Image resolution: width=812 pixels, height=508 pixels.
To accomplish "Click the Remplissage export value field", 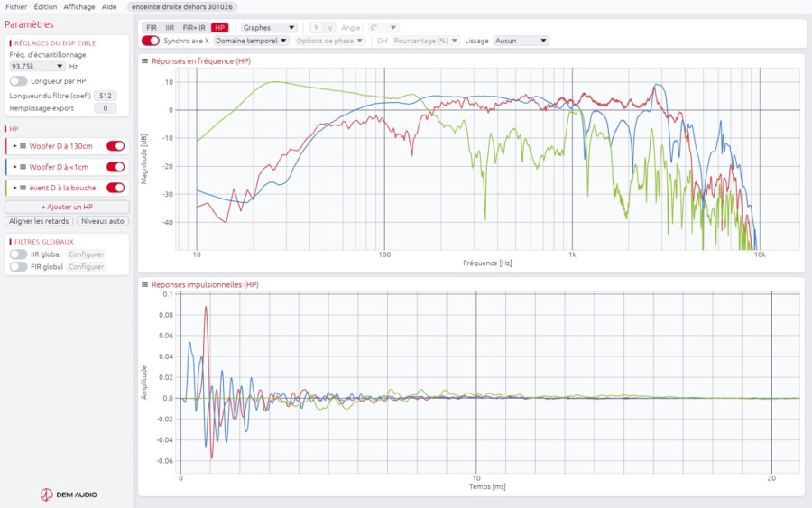I will 106,108.
